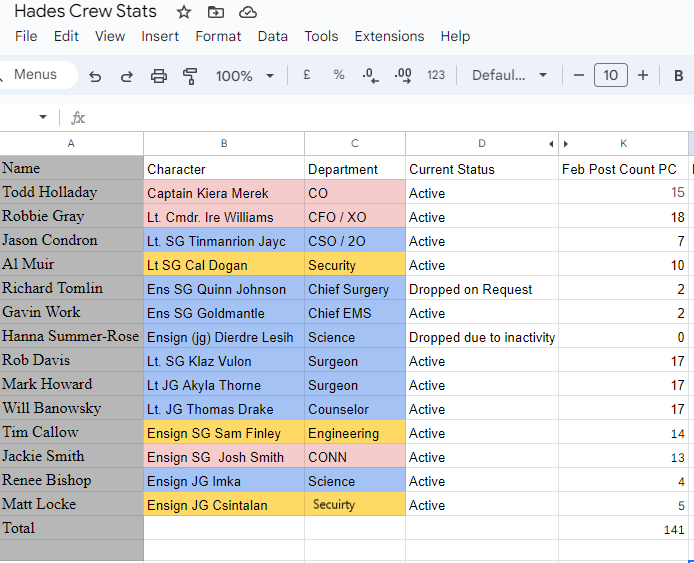Apply percent format to selection
694x563 pixels.
339,75
